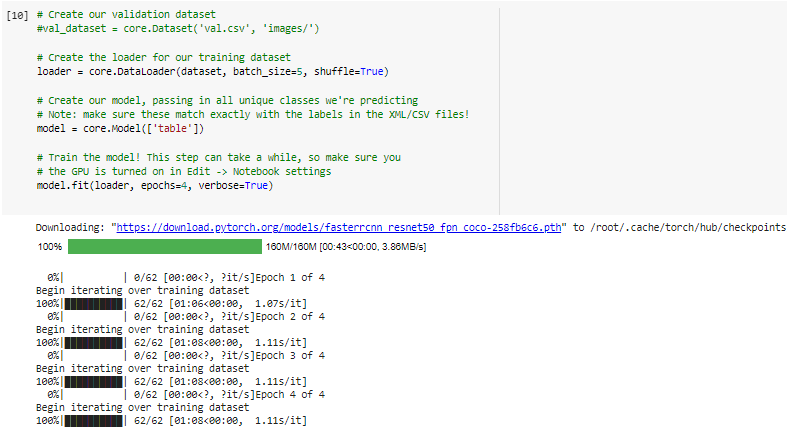Click the 'Epoch 3 of 4' output text
This screenshot has height=438, width=787.
pyautogui.click(x=290, y=356)
